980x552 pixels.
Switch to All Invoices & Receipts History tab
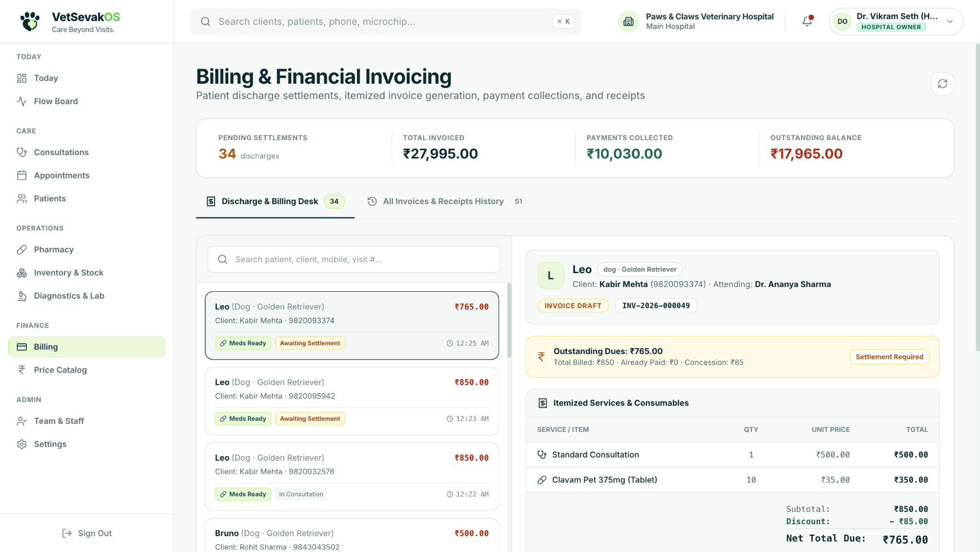pos(446,201)
